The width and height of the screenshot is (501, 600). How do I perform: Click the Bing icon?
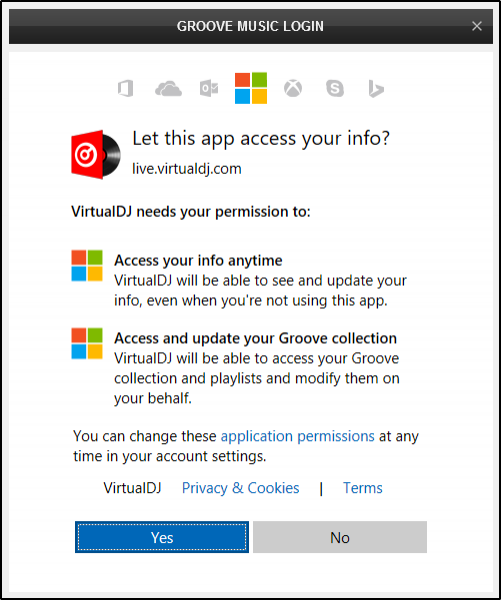[x=376, y=89]
